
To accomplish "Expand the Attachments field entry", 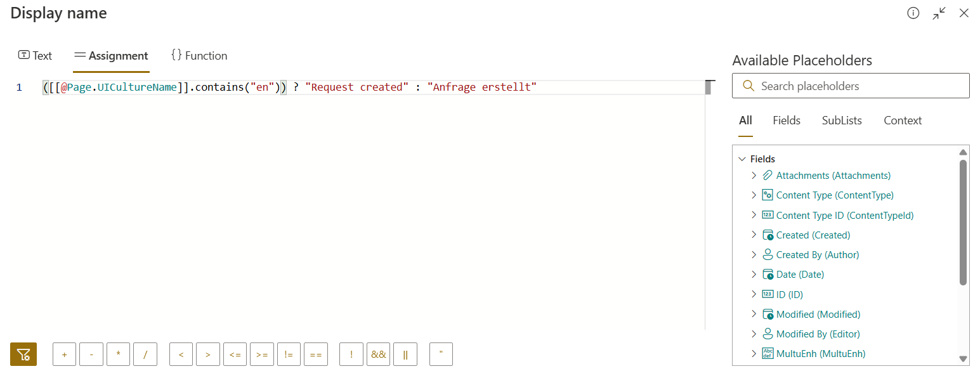I will click(x=754, y=175).
